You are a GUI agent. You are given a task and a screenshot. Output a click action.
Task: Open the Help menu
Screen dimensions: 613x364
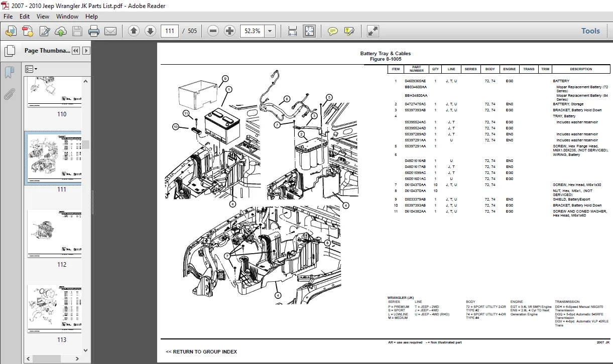91,16
